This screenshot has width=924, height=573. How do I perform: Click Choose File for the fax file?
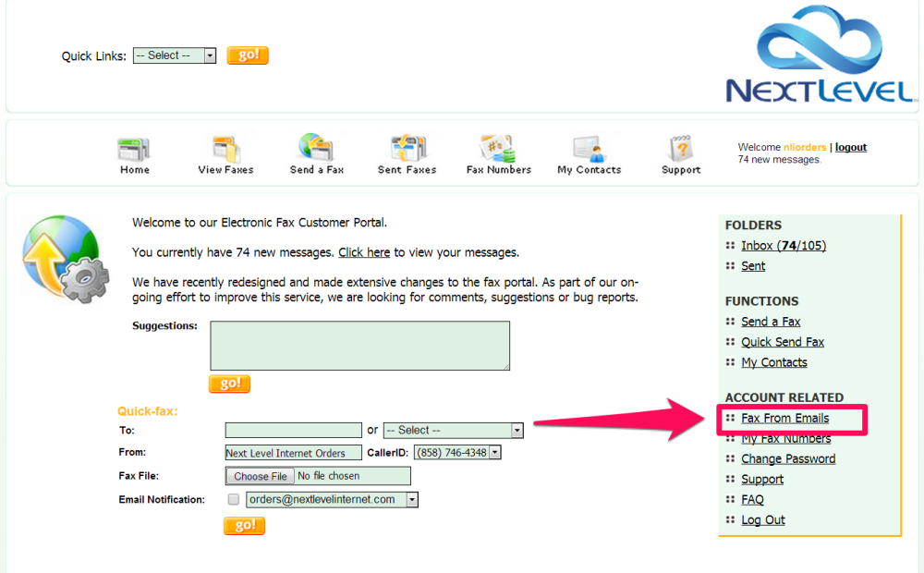[260, 475]
